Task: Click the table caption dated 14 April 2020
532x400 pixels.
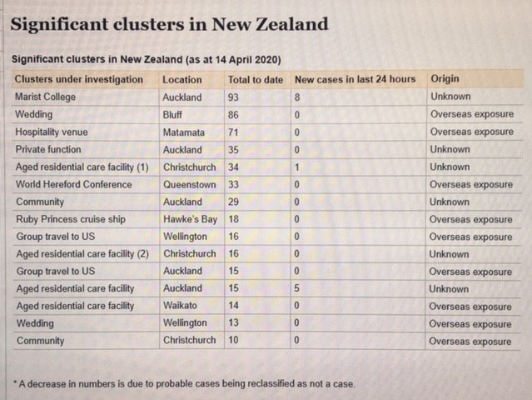Action: 146,60
